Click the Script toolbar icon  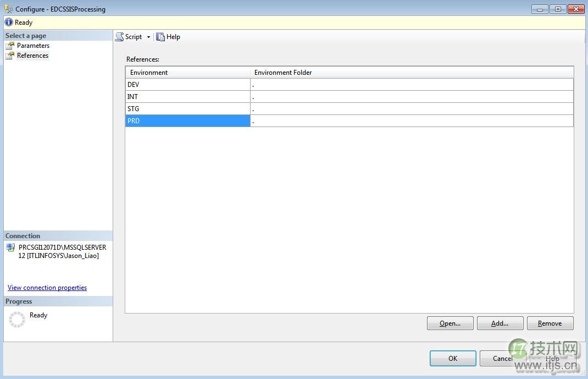pyautogui.click(x=120, y=37)
